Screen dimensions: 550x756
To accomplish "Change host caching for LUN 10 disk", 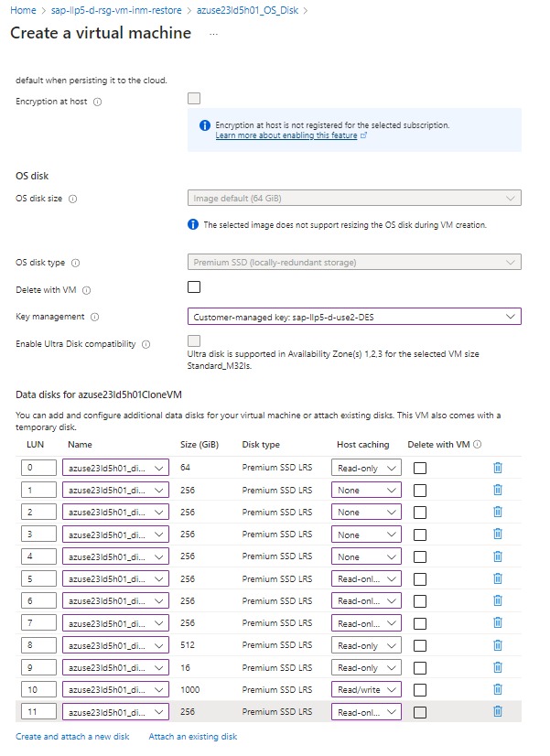I will [x=366, y=689].
